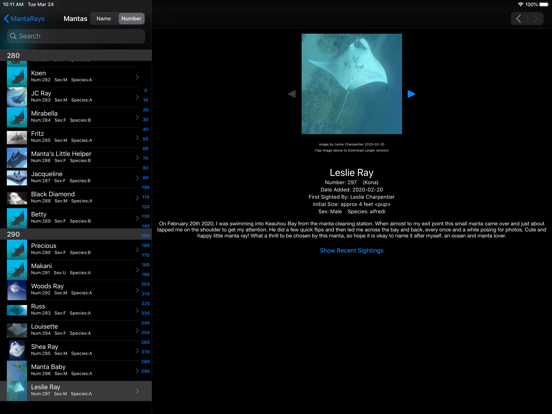This screenshot has height=414, width=552.
Task: Jump to index number 0
Action: 145,90
